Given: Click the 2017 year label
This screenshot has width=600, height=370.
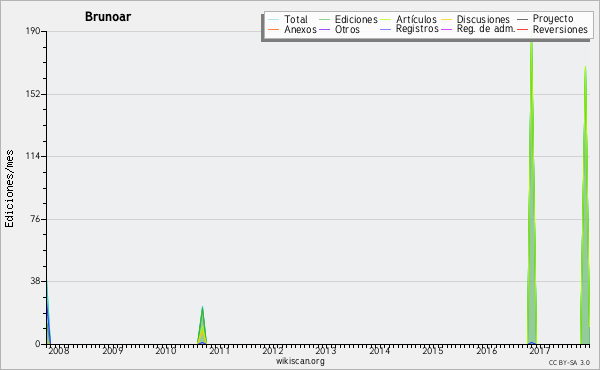Looking at the screenshot, I should pos(540,350).
